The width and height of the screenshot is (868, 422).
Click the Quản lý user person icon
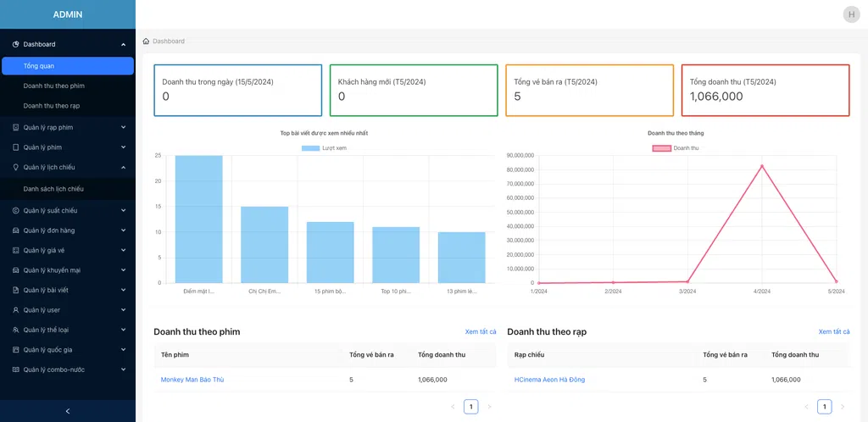tap(15, 310)
